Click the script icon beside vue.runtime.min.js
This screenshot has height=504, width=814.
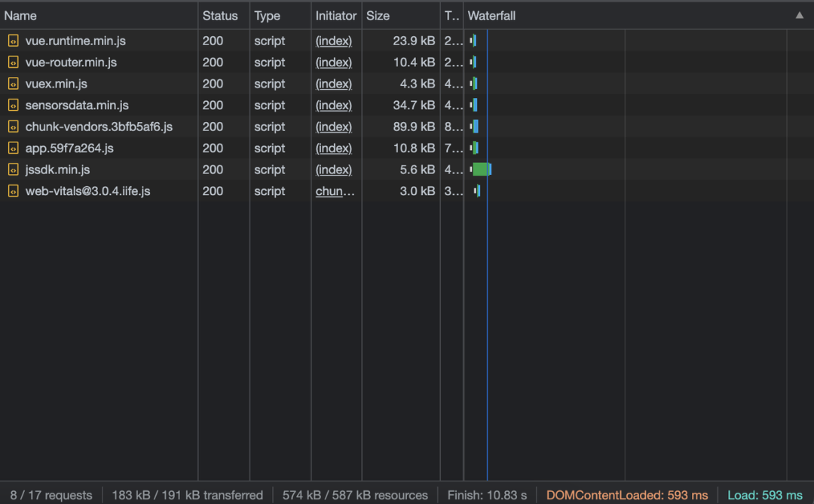click(x=13, y=41)
